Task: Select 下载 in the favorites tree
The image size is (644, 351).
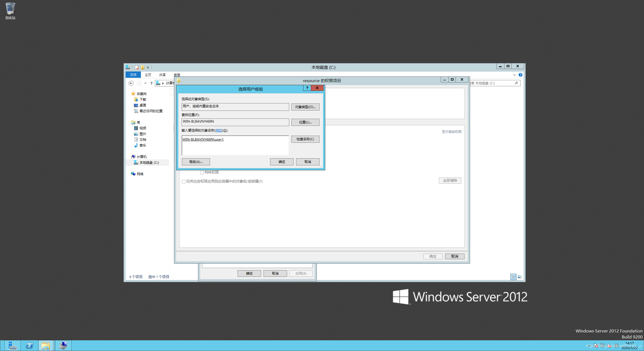Action: pyautogui.click(x=143, y=99)
